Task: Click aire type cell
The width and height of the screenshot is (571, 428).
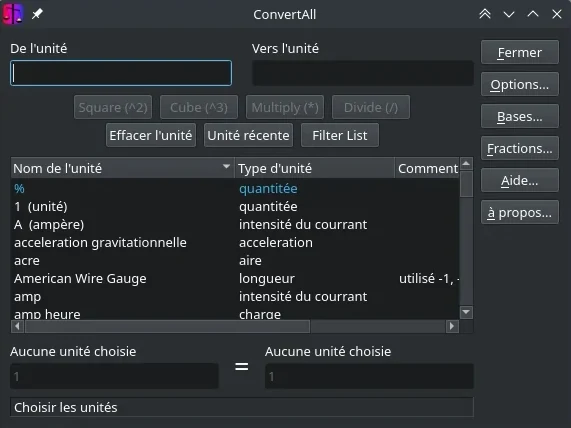Action: [x=250, y=261]
